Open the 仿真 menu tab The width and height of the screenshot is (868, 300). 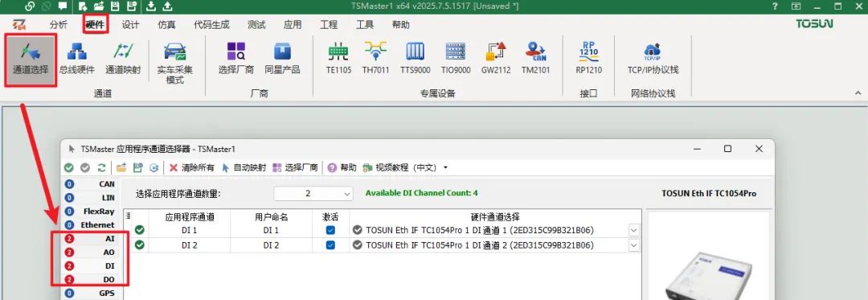coord(166,25)
